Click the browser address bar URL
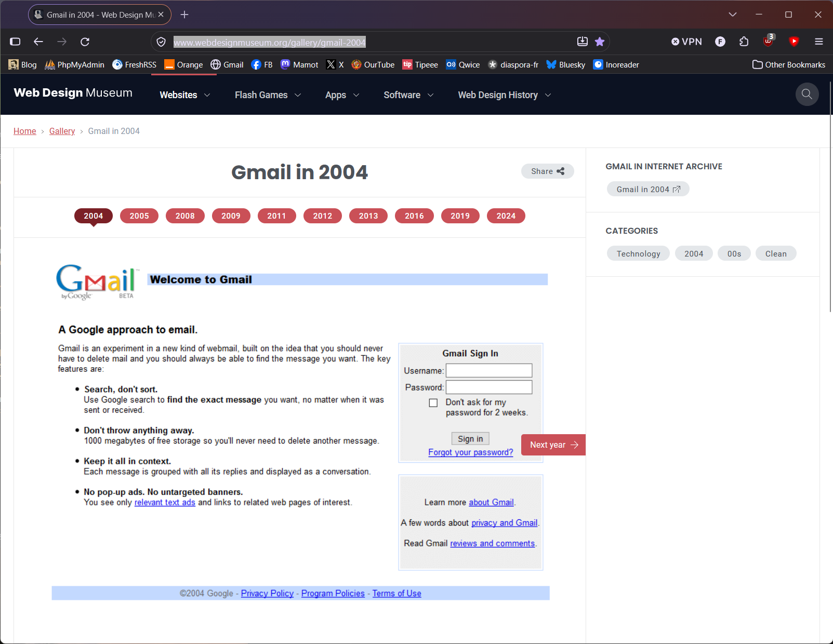The width and height of the screenshot is (833, 644). [270, 42]
